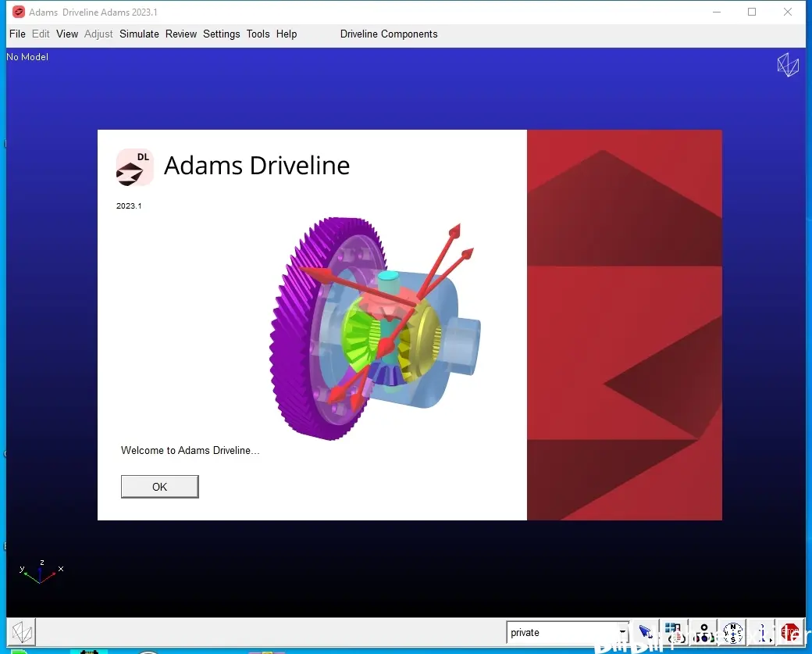Viewport: 812px width, 654px height.
Task: Open the File menu
Action: [17, 34]
